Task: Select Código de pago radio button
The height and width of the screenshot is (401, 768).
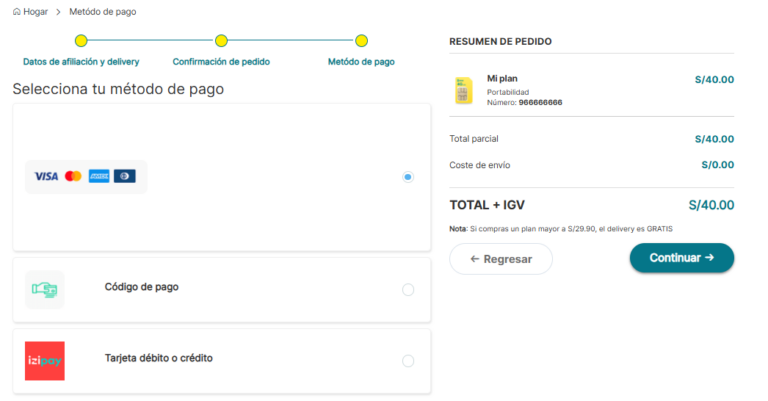Action: point(408,290)
